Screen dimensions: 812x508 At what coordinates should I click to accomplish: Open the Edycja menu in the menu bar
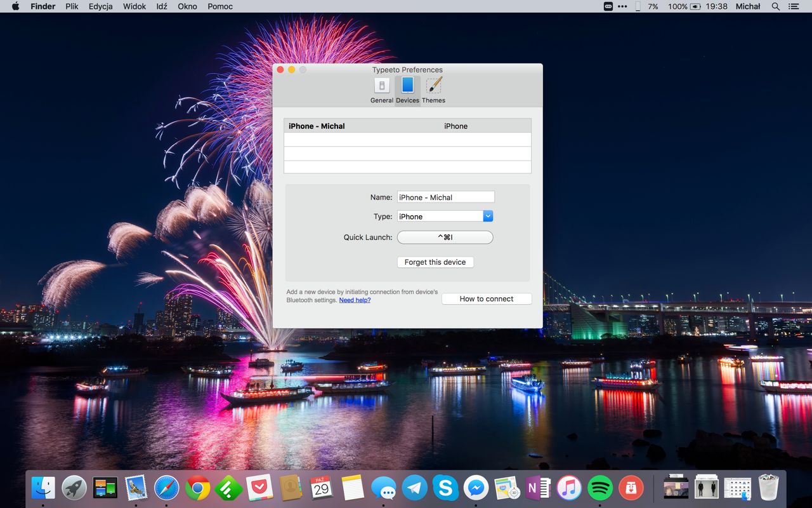(100, 6)
